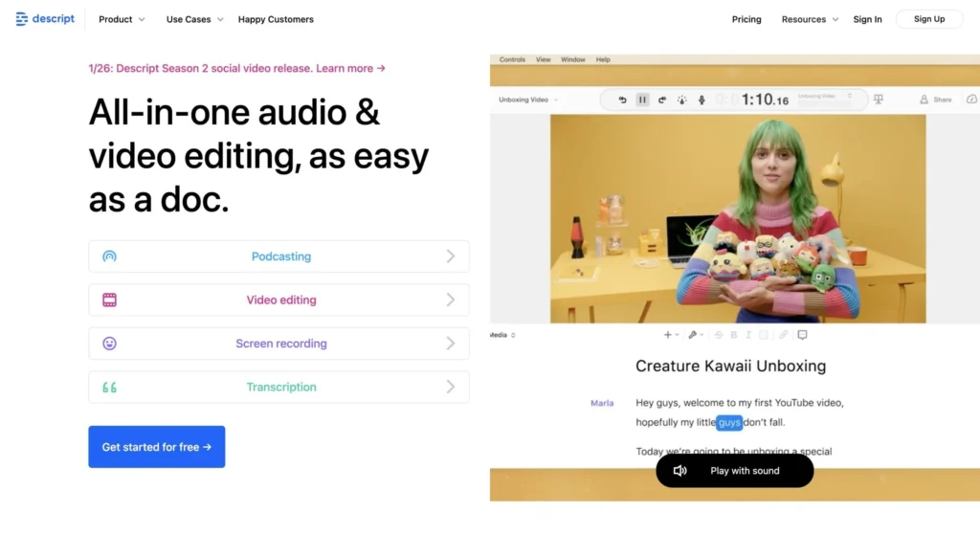Click the Sign Up button
Viewport: 980px width, 557px height.
928,19
